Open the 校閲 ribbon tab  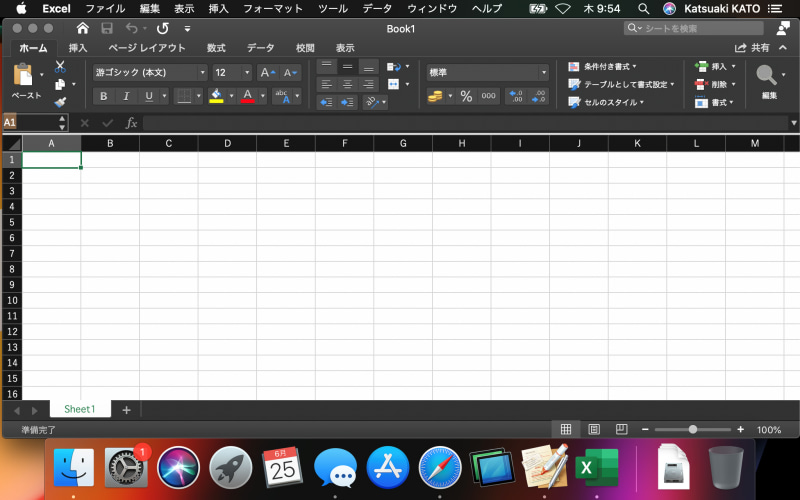pyautogui.click(x=305, y=48)
